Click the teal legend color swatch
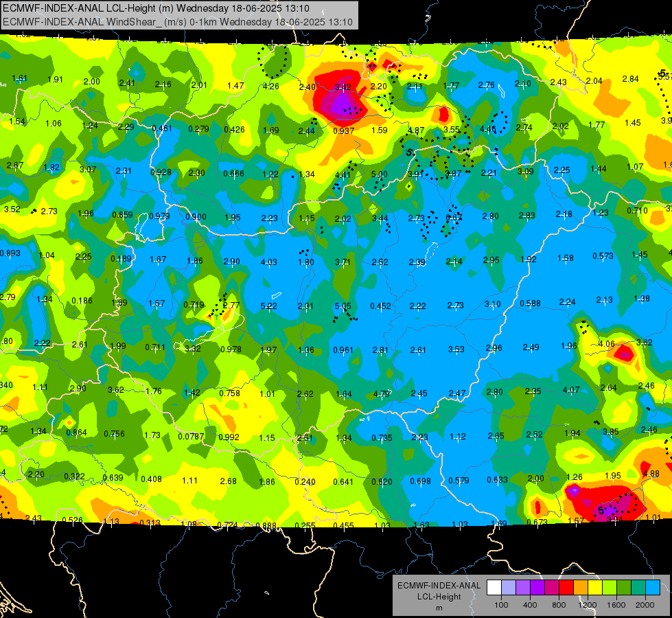Viewport: 672px width, 618px height. click(638, 588)
